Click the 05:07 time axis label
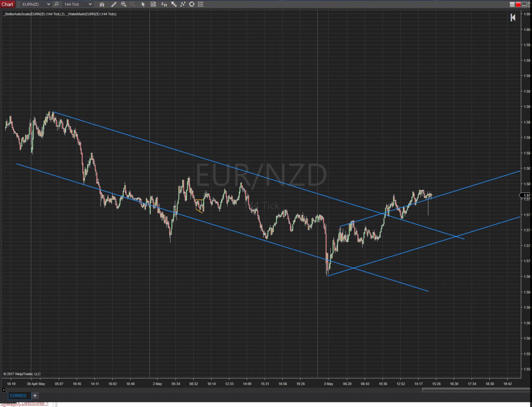 pyautogui.click(x=59, y=384)
